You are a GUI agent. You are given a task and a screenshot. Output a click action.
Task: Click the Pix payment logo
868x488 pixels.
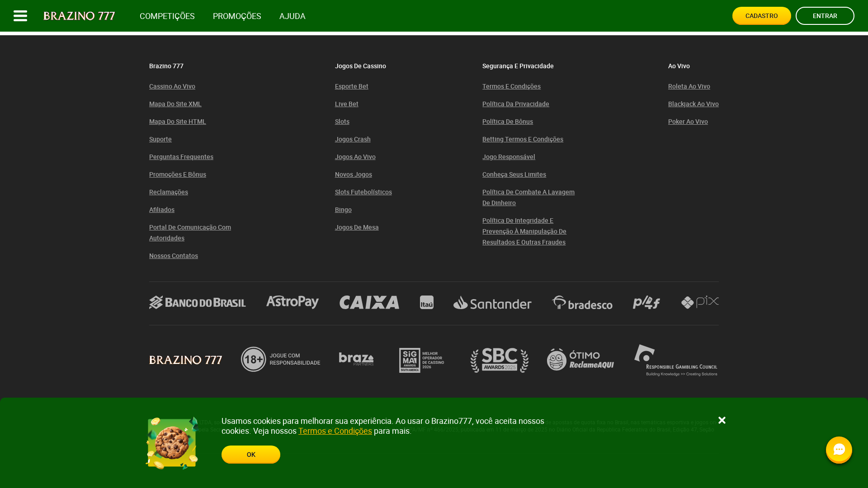[700, 302]
